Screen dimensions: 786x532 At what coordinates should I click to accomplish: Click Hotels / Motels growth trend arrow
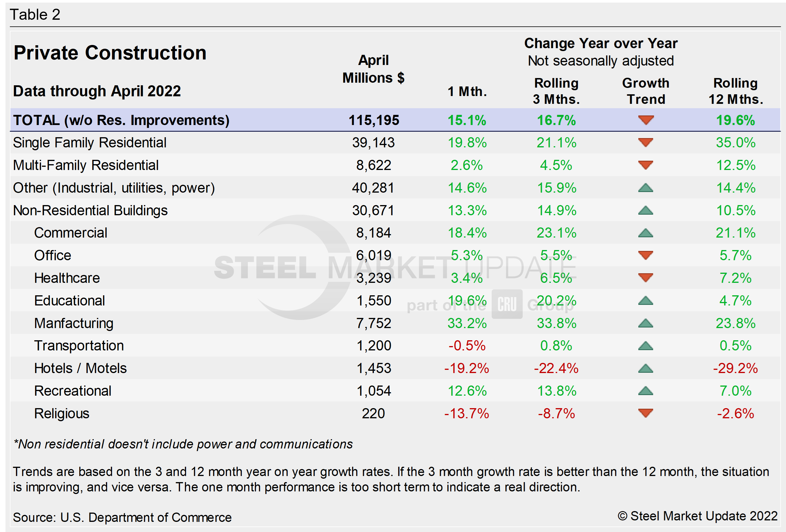click(x=646, y=368)
